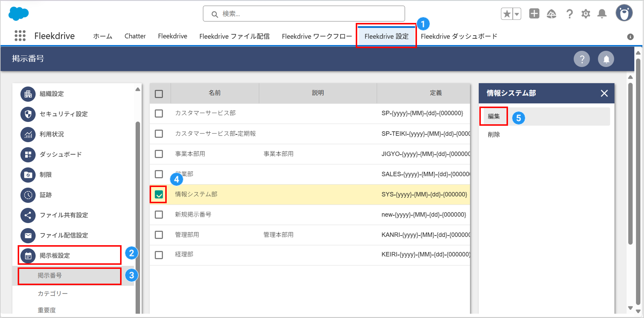Viewport: 644px width, 318px height.
Task: Close the 情報システム部 detail panel
Action: [604, 93]
